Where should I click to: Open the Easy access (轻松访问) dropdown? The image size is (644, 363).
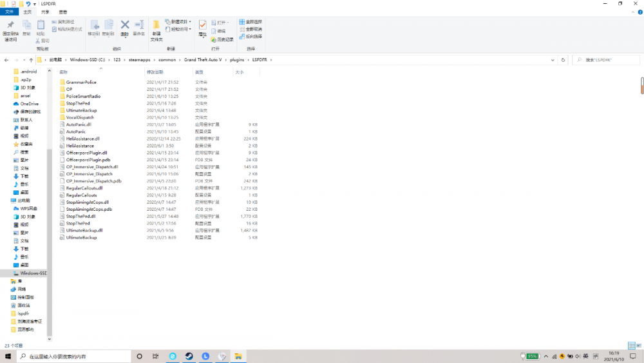point(178,29)
